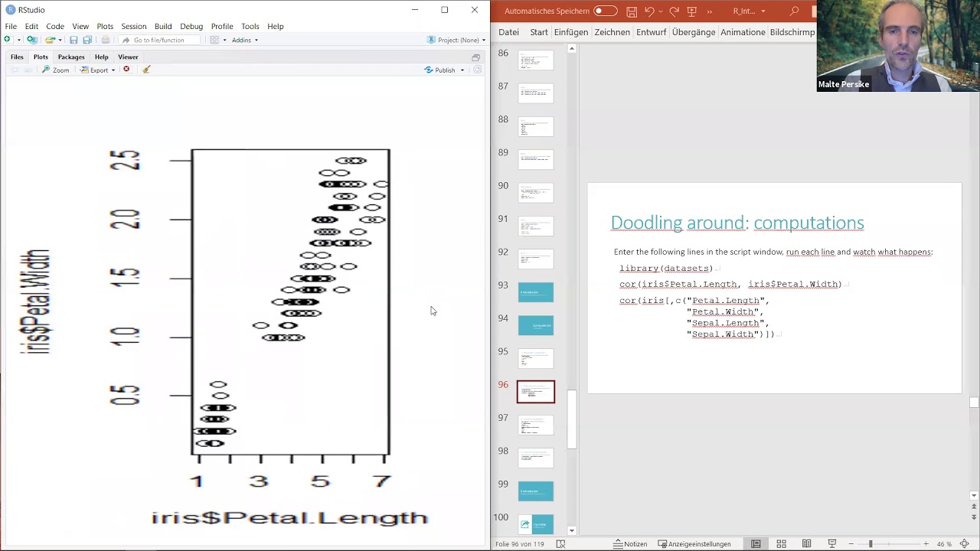Select slide 97 thumbnail
The height and width of the screenshot is (551, 980).
coord(536,425)
